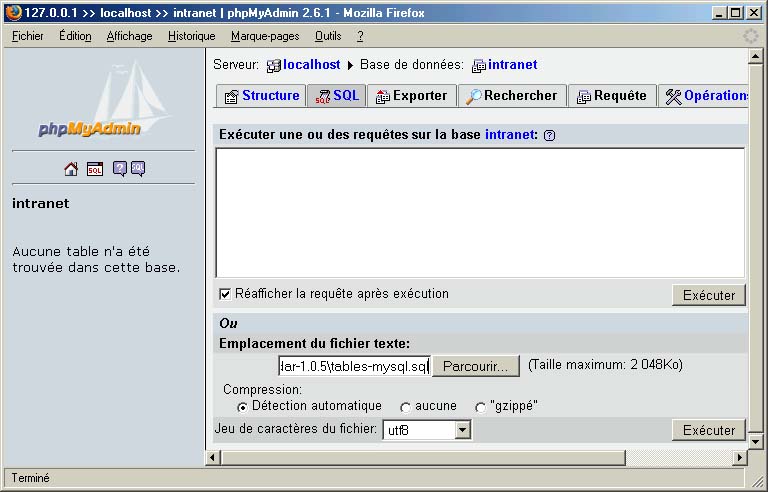Click the horizontal scrollbar left arrow
Image resolution: width=768 pixels, height=492 pixels.
(213, 458)
